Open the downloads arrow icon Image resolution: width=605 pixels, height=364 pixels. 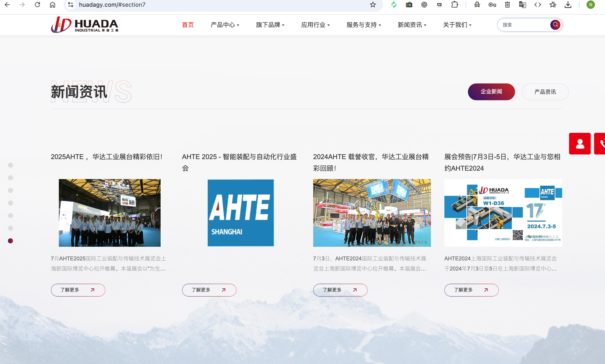[x=568, y=5]
